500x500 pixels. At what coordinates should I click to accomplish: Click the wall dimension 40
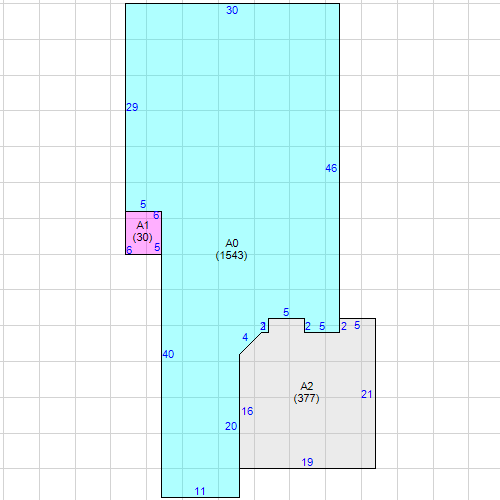tap(168, 354)
